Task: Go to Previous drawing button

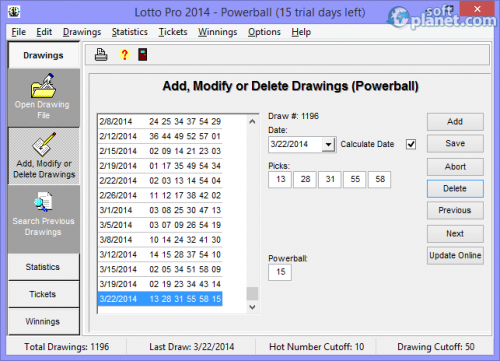Action: 455,210
